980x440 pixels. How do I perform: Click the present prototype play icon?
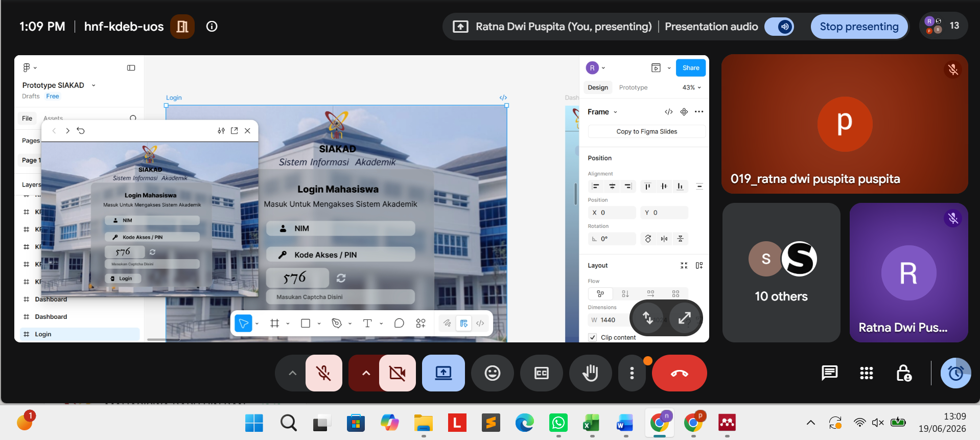click(656, 68)
